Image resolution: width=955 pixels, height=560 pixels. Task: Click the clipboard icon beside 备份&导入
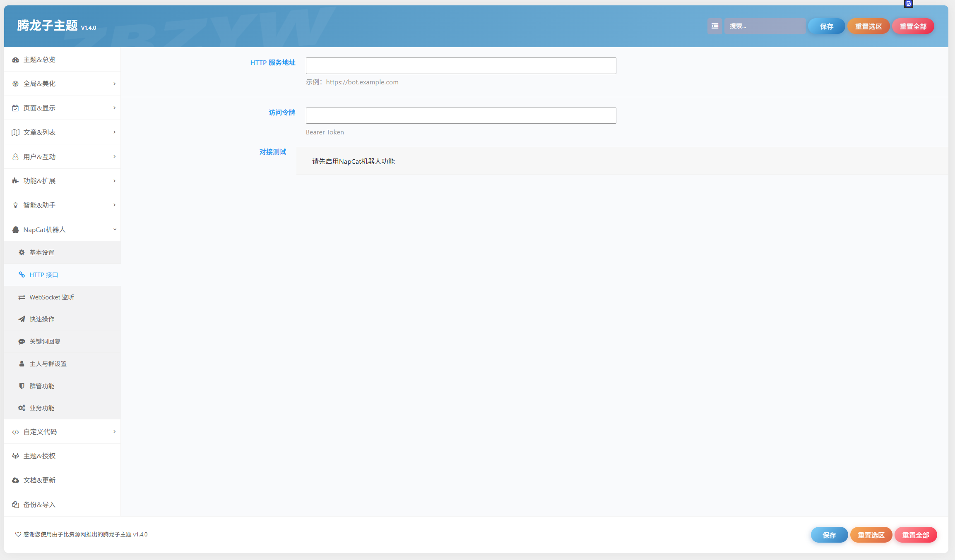point(15,505)
